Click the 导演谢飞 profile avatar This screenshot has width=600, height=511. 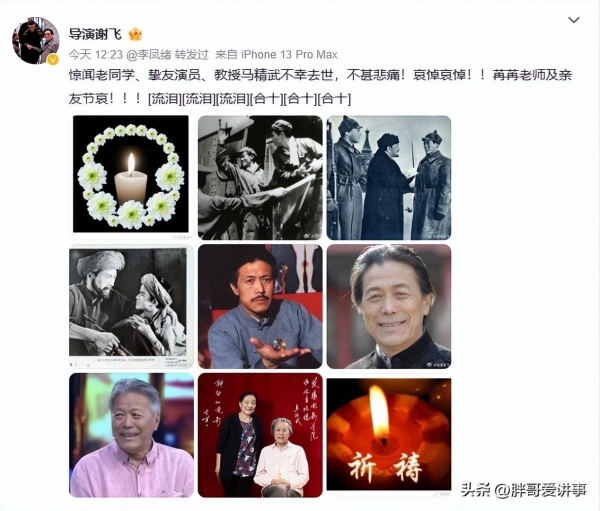(36, 40)
